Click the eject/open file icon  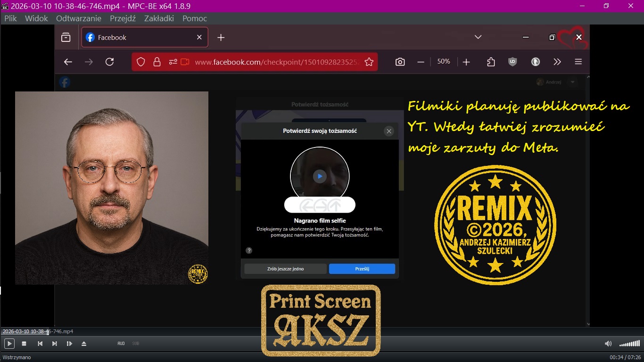coord(84,344)
